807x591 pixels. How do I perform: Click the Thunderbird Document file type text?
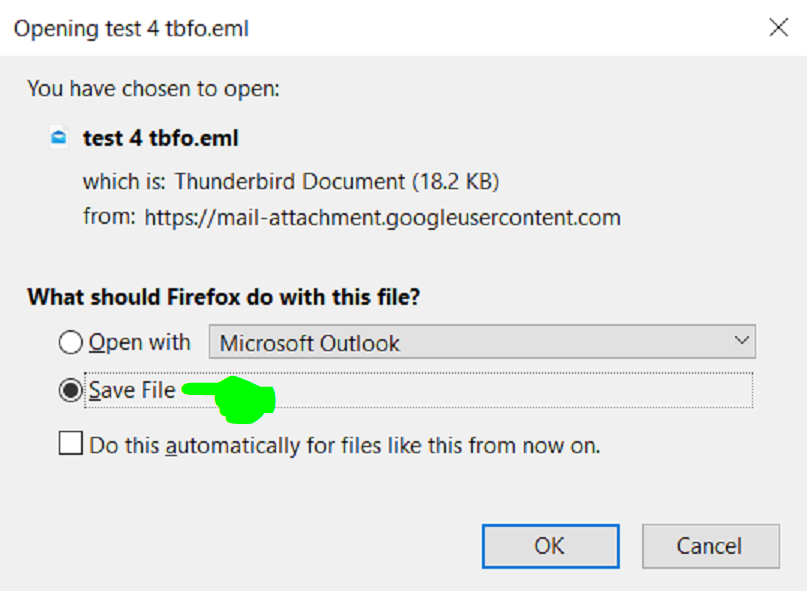[x=337, y=182]
